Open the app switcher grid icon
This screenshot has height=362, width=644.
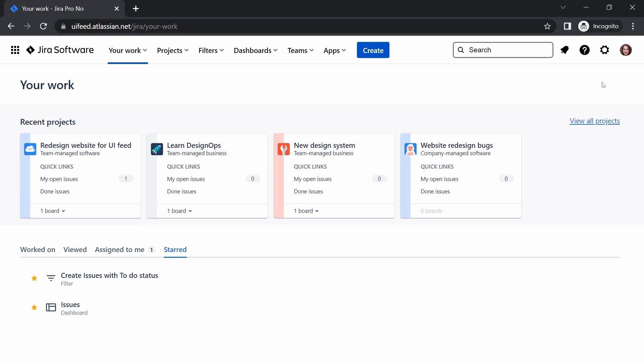15,50
